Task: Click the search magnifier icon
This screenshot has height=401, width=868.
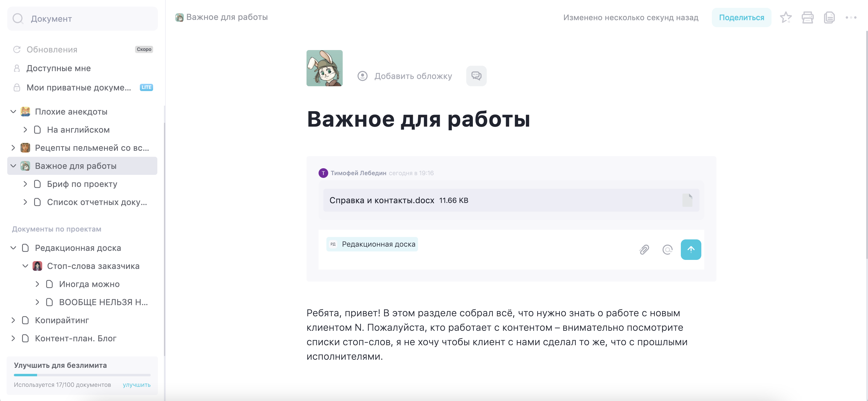Action: point(18,18)
